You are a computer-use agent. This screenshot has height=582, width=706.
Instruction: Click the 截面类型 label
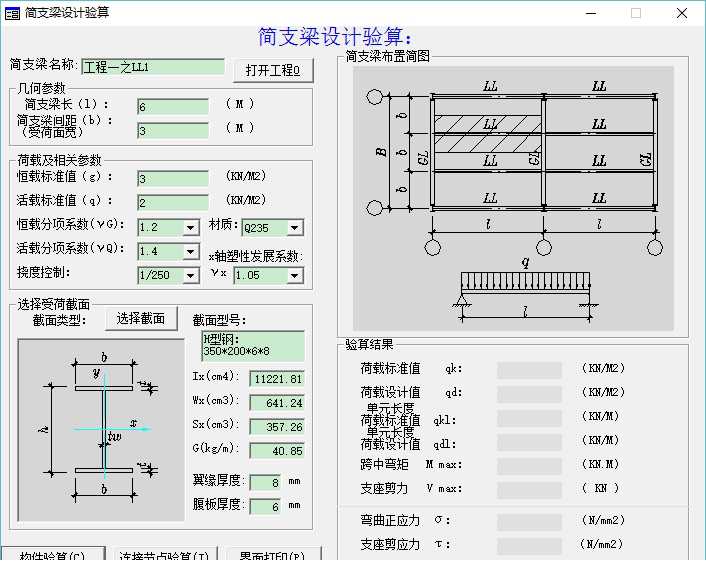pos(59,320)
